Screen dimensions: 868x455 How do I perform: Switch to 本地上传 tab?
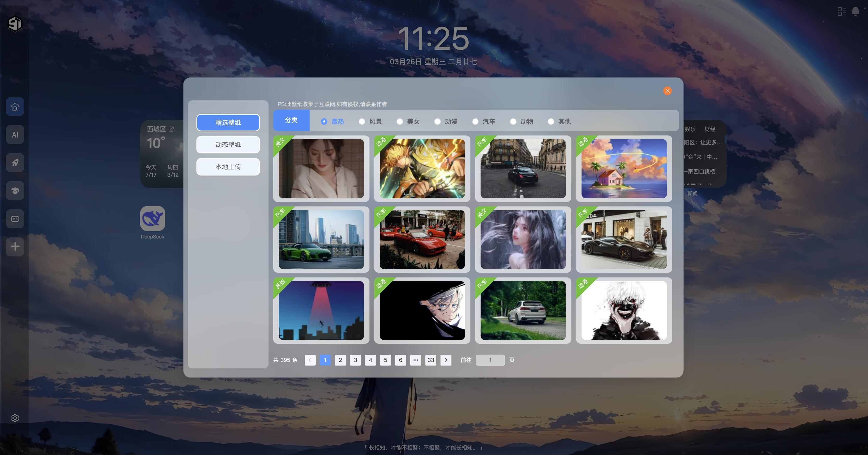click(228, 167)
